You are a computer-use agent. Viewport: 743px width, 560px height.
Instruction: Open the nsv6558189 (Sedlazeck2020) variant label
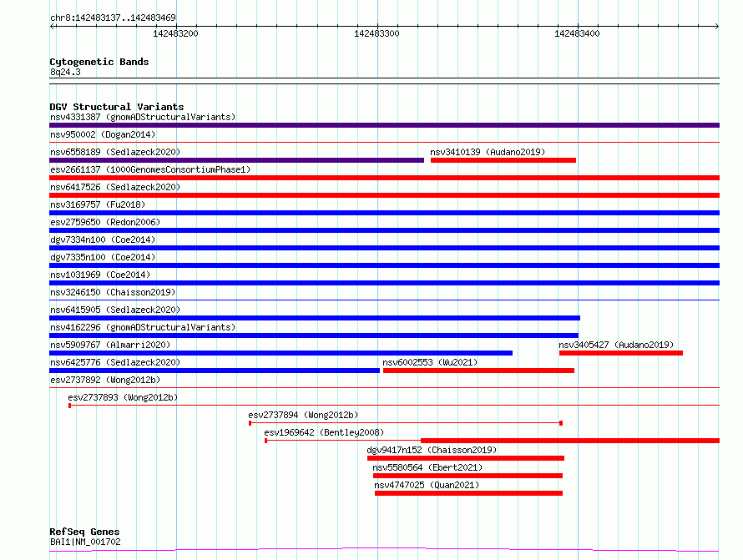[115, 152]
